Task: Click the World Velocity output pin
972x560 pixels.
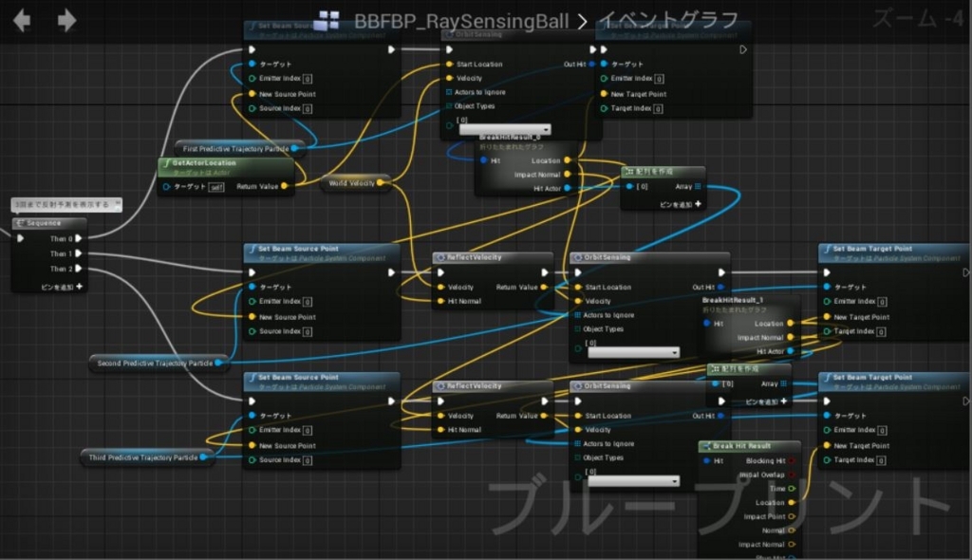Action: [x=380, y=182]
